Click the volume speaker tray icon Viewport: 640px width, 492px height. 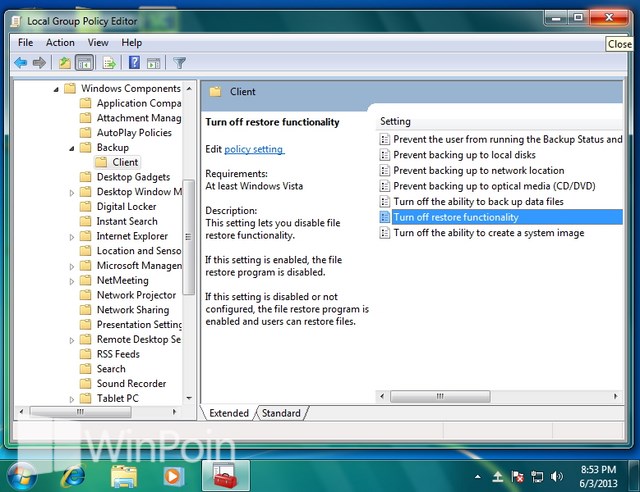556,476
